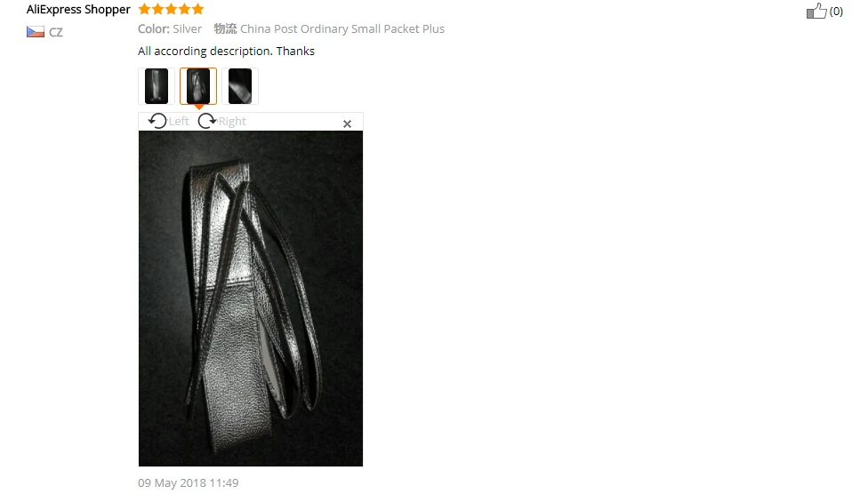Click the rotate right arrow icon
Viewport: 868px width, 494px height.
[x=207, y=121]
